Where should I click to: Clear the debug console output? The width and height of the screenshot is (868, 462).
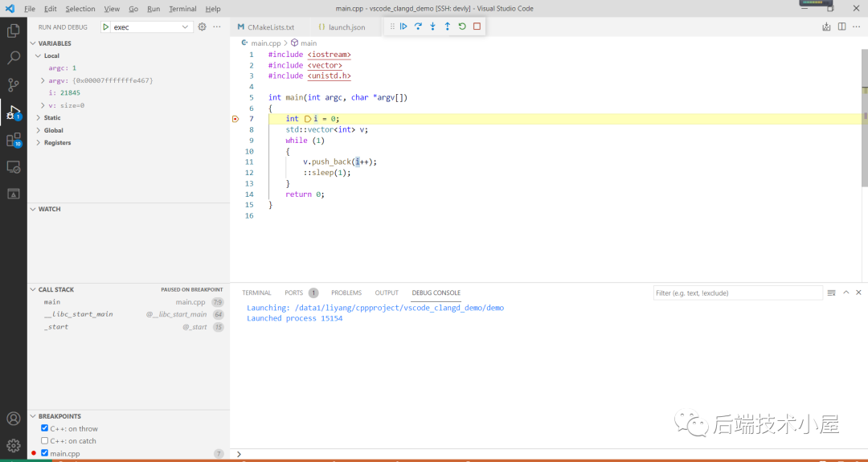(832, 292)
